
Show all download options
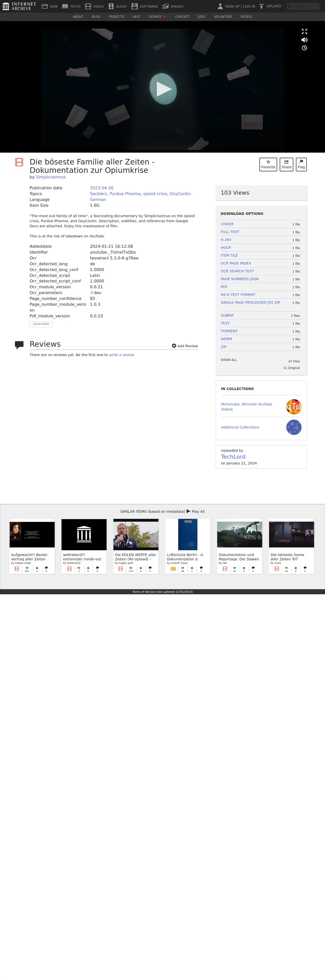(229, 360)
